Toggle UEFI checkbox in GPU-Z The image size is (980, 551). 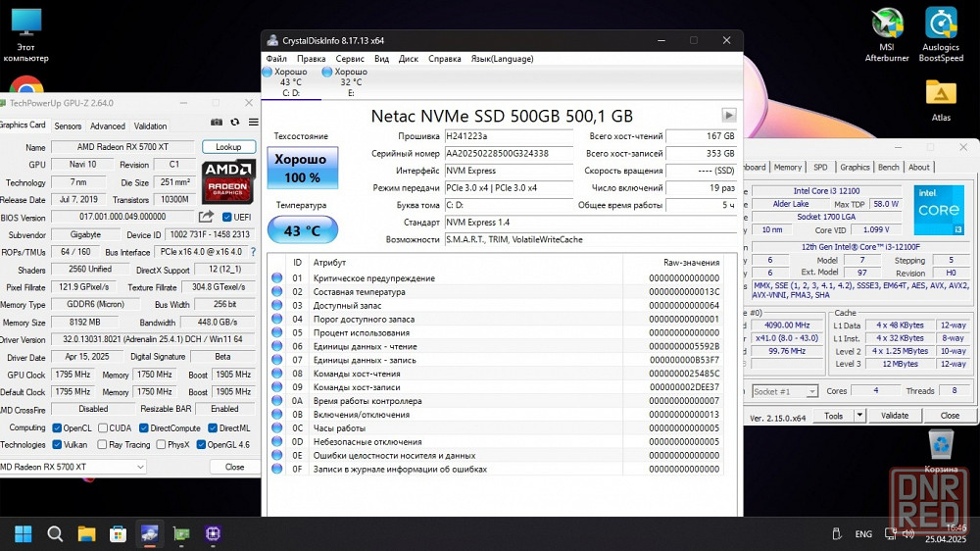(x=227, y=217)
